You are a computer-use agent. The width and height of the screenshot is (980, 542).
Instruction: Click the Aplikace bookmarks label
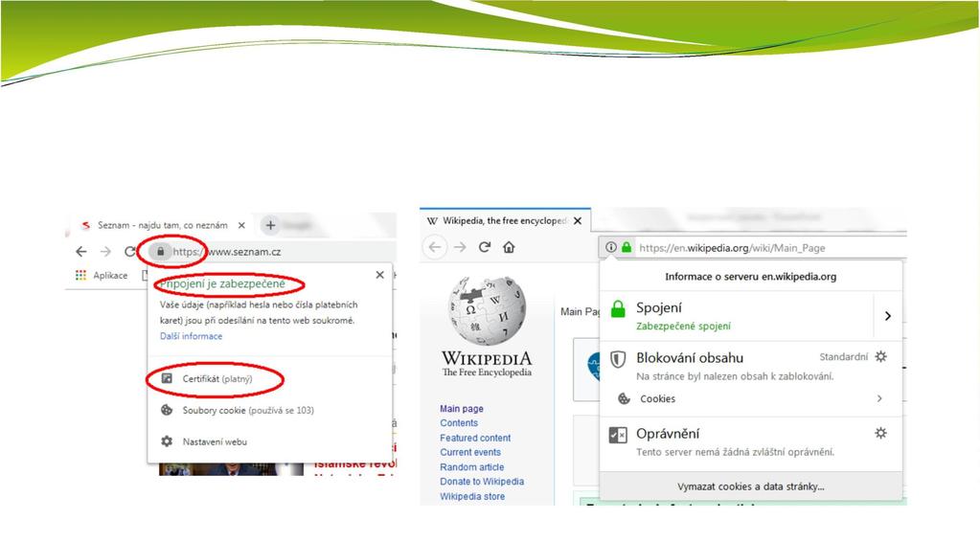pyautogui.click(x=110, y=276)
